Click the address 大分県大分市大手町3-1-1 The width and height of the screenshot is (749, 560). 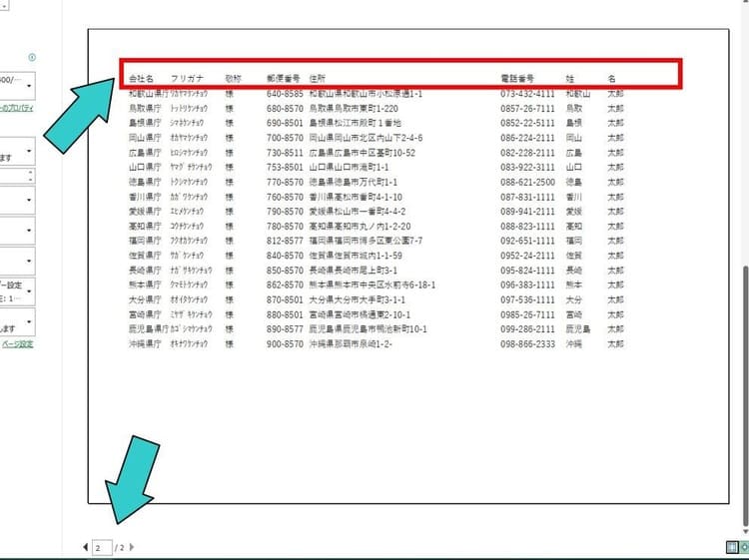pyautogui.click(x=357, y=299)
